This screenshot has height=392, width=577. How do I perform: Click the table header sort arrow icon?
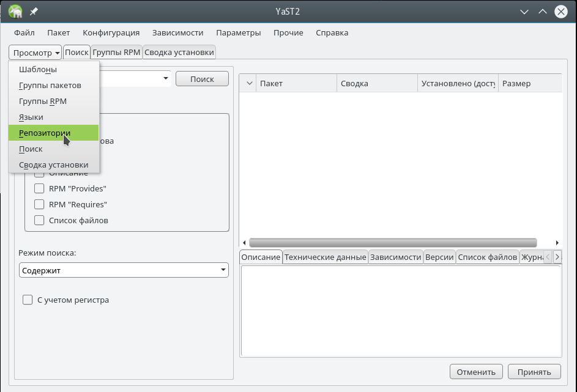coord(248,83)
